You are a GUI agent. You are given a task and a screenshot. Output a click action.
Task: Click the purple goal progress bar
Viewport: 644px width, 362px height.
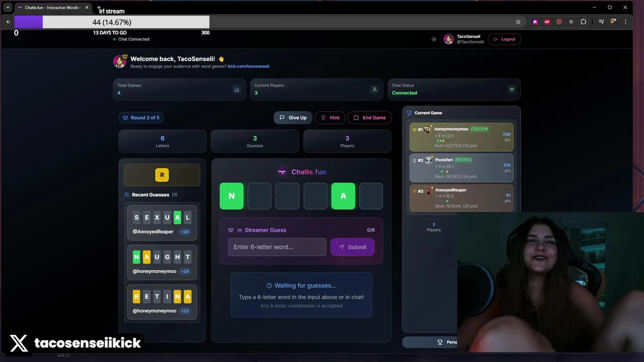pos(112,22)
